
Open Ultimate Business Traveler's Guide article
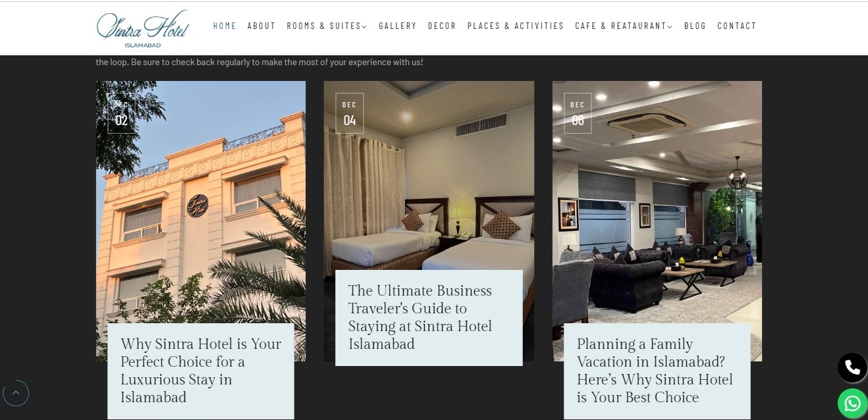pos(420,317)
